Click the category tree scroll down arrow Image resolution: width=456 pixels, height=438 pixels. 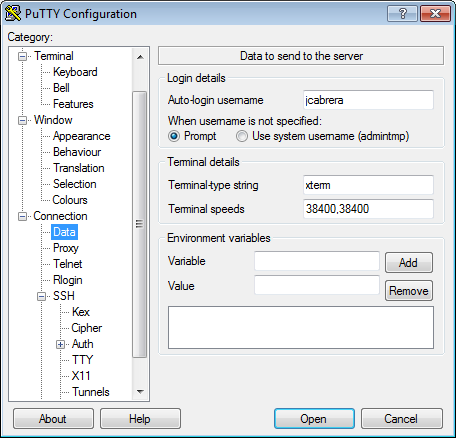point(140,391)
